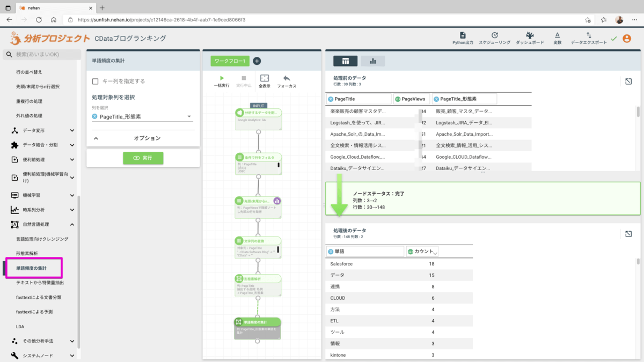Select 形態素解析 in the sidebar
Image resolution: width=644 pixels, height=362 pixels.
27,253
